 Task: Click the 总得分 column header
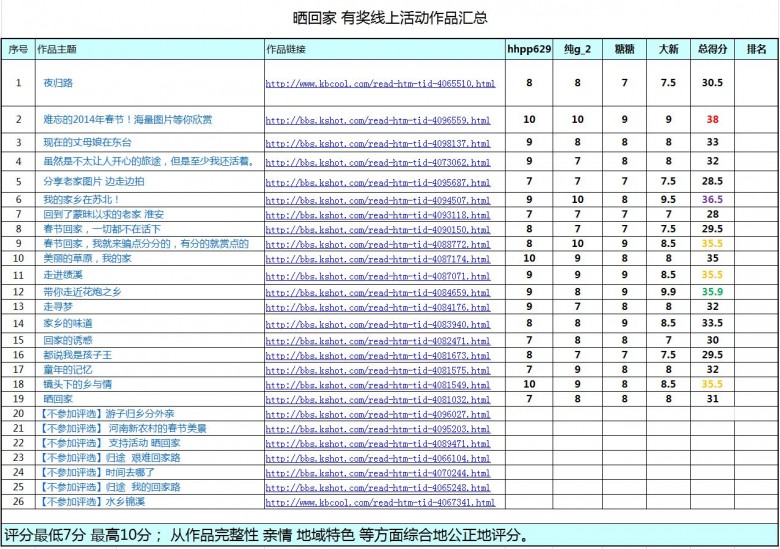point(712,49)
